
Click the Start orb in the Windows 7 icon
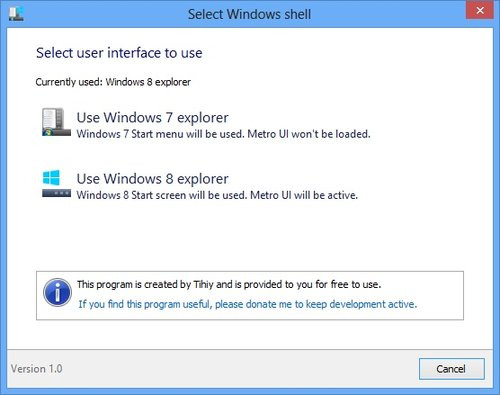point(49,132)
